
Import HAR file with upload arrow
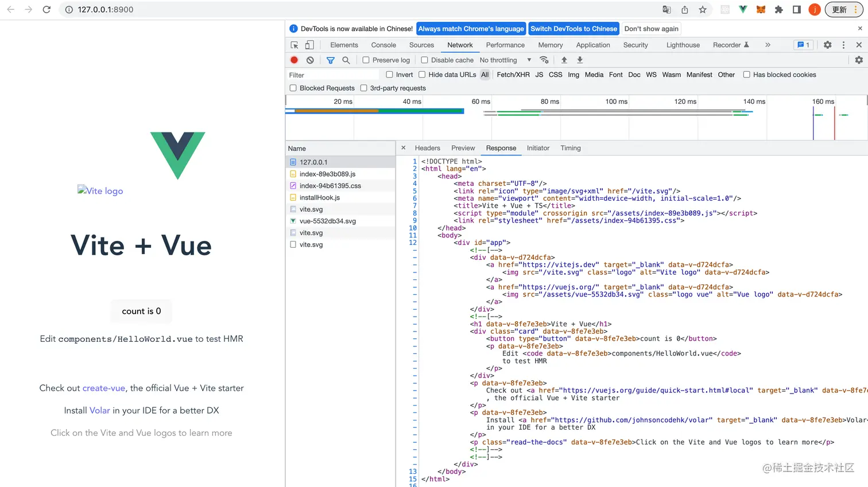point(564,60)
